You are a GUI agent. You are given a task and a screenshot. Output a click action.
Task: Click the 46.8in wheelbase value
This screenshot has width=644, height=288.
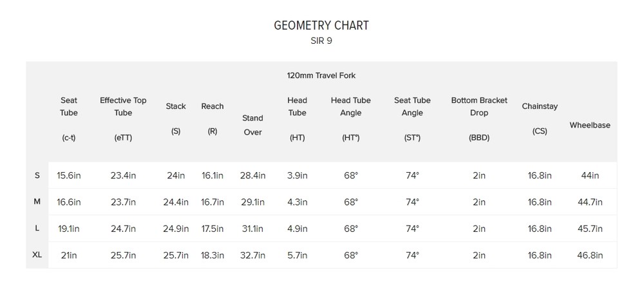[x=590, y=255]
